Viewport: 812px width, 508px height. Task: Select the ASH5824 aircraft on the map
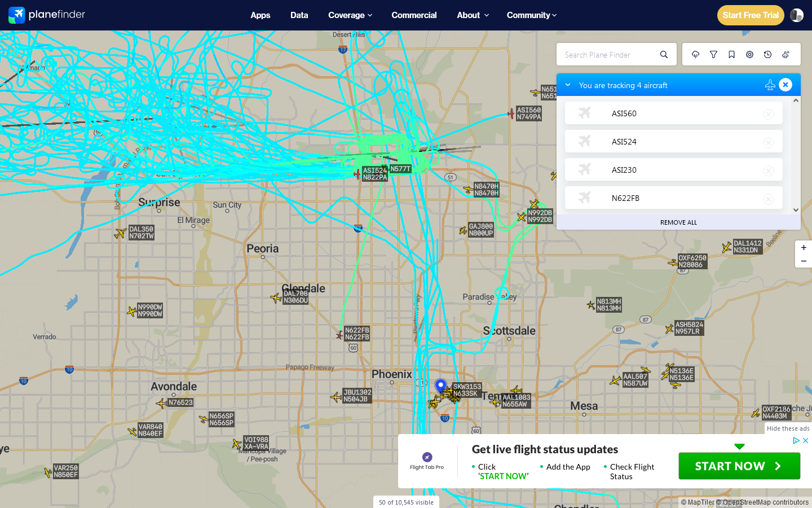point(669,329)
